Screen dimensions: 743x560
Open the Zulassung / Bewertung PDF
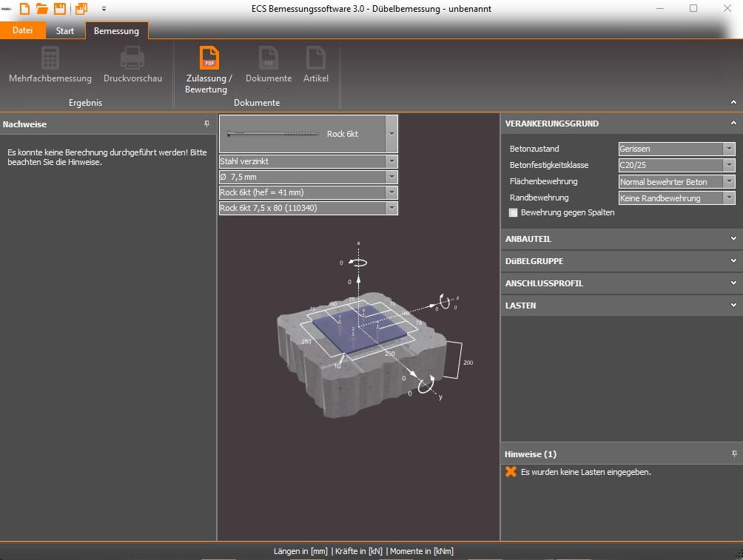tap(209, 58)
